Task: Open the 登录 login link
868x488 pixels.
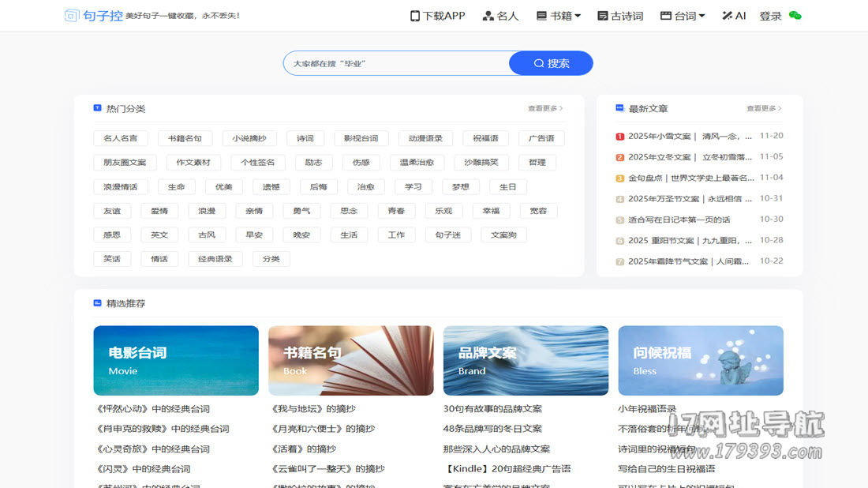Action: 770,16
